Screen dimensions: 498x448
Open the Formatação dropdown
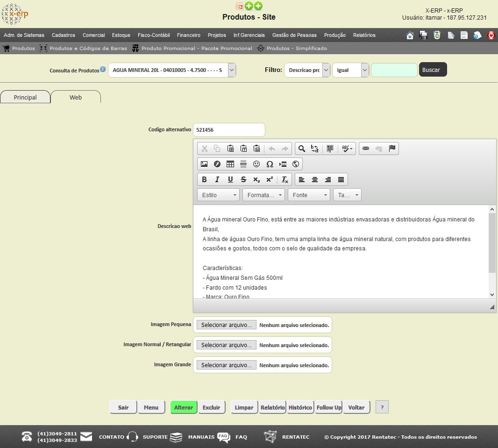click(263, 195)
